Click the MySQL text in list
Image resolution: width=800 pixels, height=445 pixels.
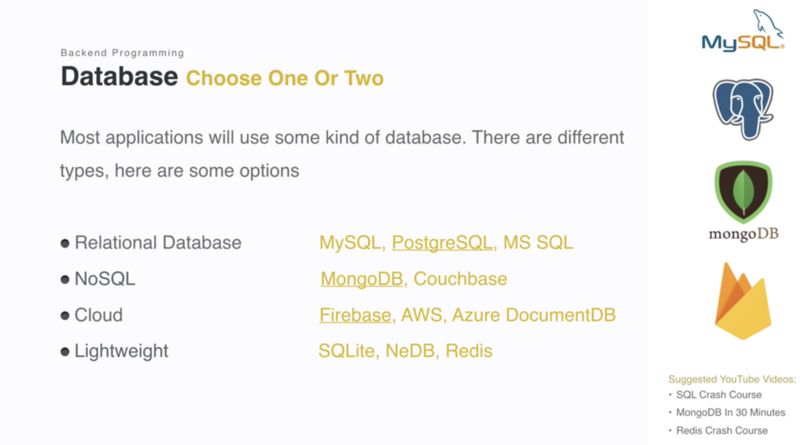[x=350, y=243]
